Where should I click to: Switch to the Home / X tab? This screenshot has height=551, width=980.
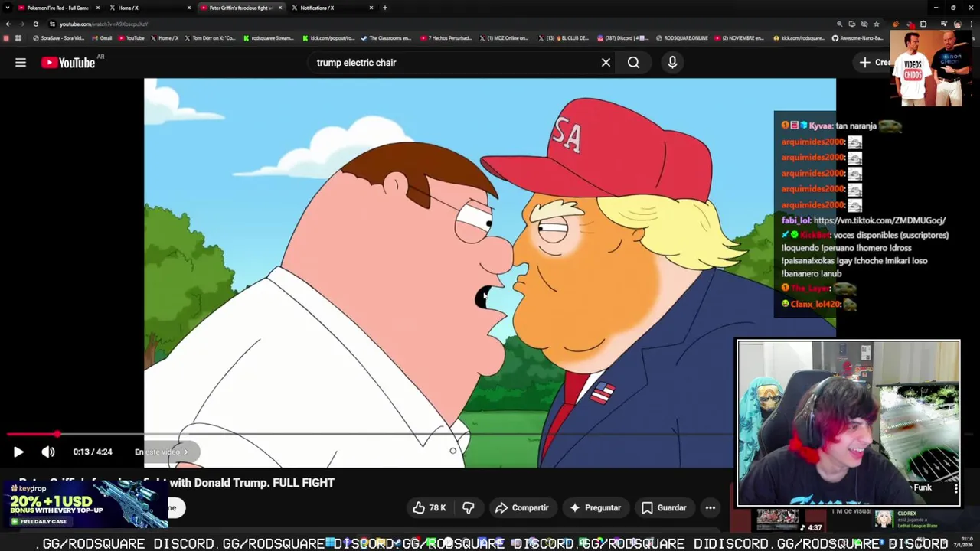[x=149, y=8]
